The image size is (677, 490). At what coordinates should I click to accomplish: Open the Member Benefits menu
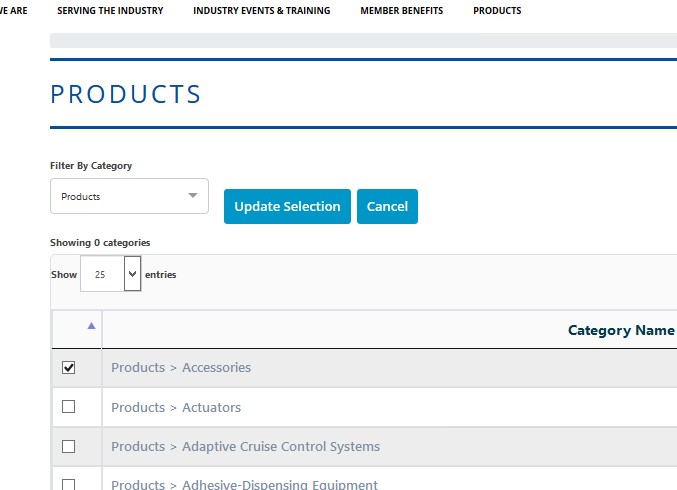[402, 11]
